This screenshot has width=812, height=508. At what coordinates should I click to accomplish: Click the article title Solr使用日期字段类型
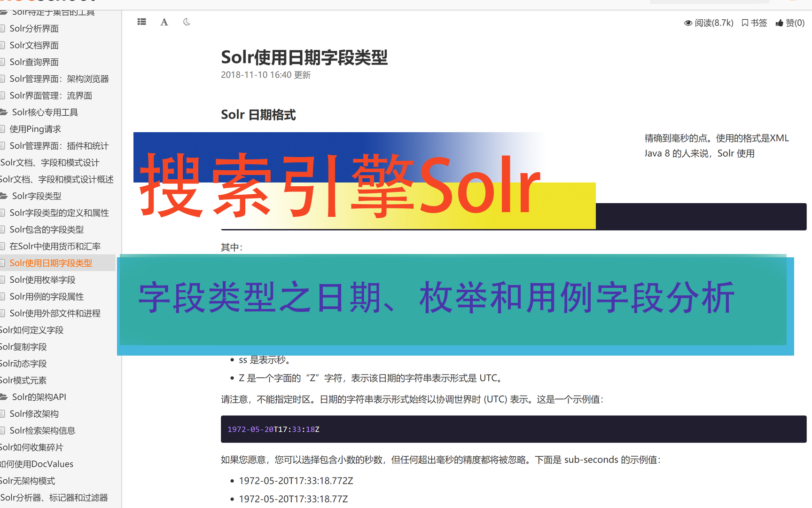(304, 57)
